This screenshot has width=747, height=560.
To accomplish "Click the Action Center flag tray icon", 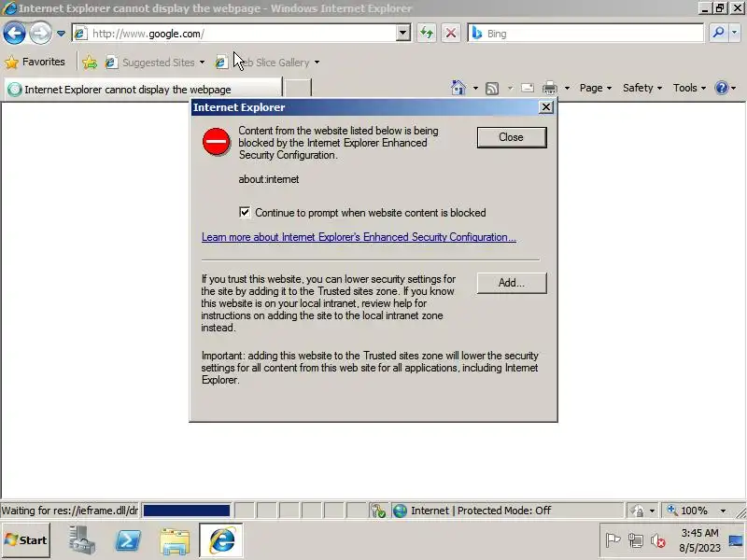I will coord(613,540).
